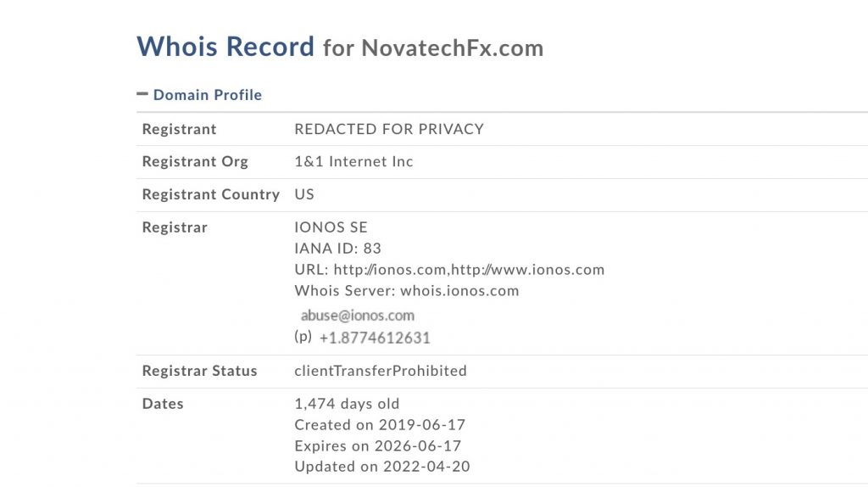The image size is (868, 487).
Task: Click the Whois Record page title
Action: (225, 46)
